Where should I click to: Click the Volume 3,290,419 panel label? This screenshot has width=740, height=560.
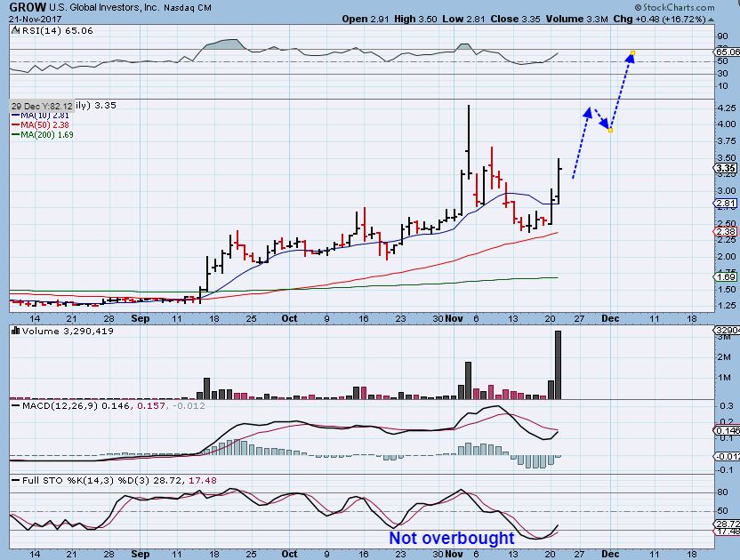pos(68,332)
